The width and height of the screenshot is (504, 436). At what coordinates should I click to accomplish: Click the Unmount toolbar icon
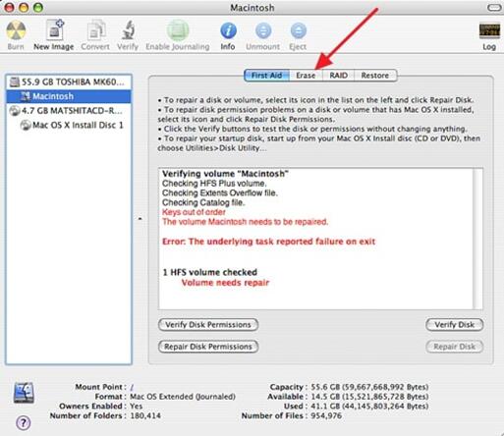pos(263,30)
